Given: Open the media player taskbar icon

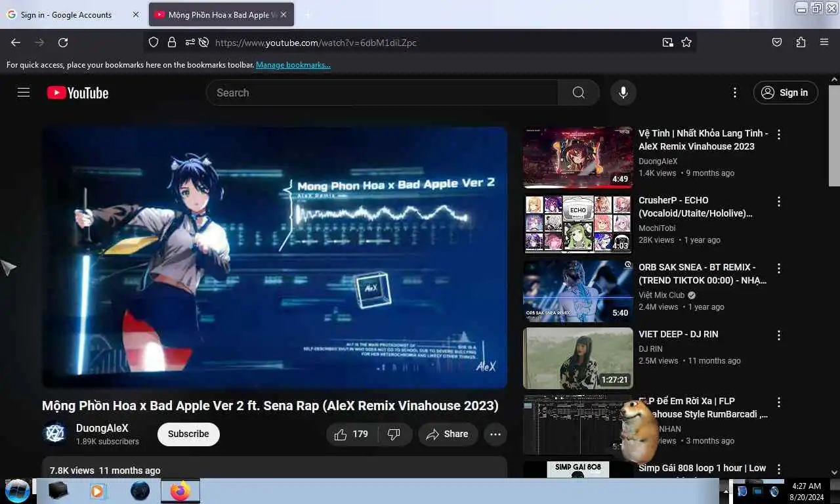Looking at the screenshot, I should coord(98,491).
